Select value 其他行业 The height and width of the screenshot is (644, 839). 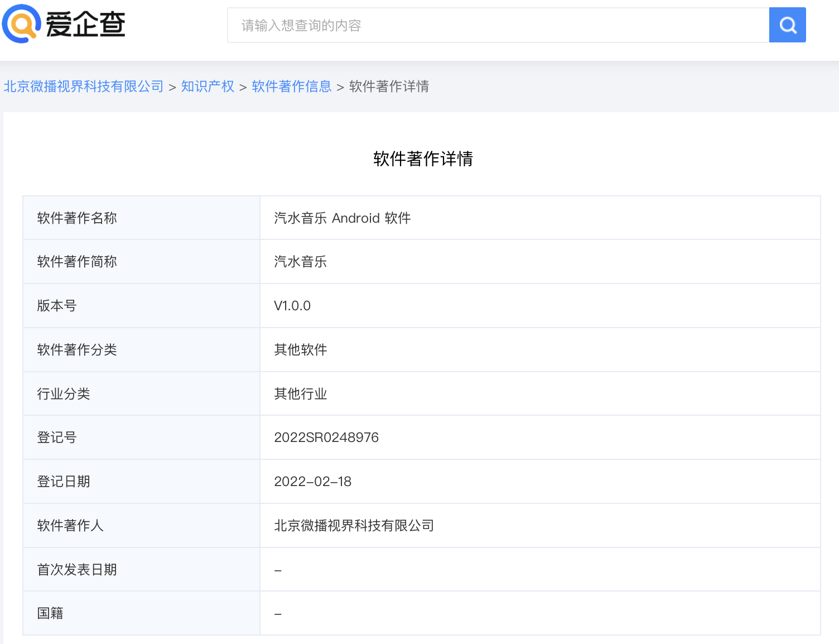click(x=300, y=394)
